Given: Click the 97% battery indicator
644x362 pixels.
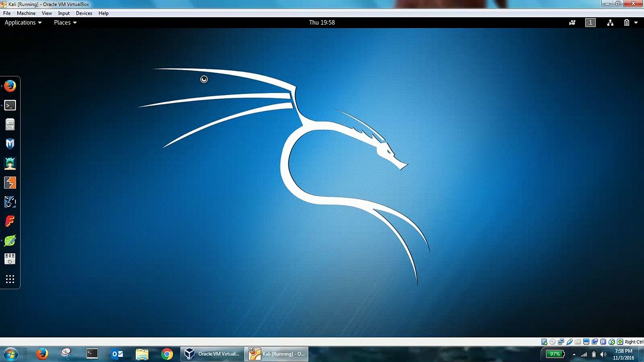Looking at the screenshot, I should pos(555,354).
